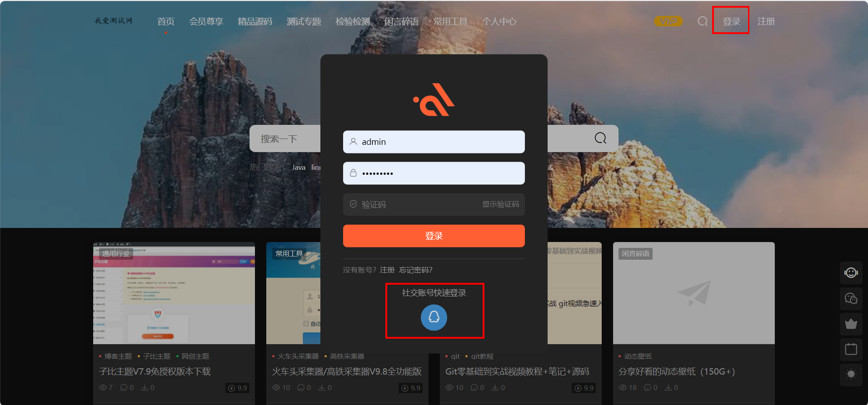Open search via header magnifier icon
Image resolution: width=868 pixels, height=405 pixels.
click(x=703, y=21)
